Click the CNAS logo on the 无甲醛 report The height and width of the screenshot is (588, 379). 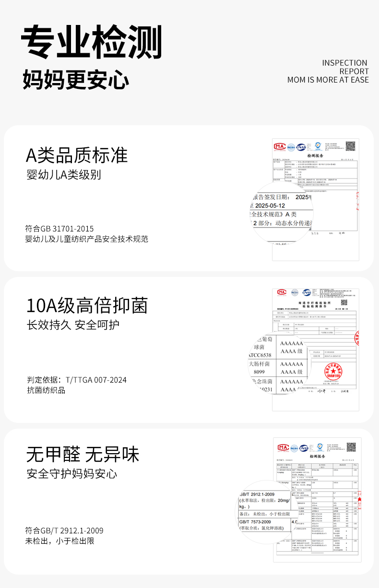(x=304, y=448)
